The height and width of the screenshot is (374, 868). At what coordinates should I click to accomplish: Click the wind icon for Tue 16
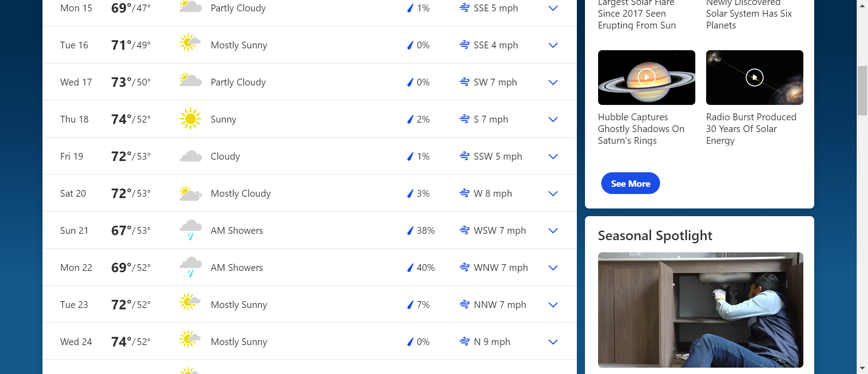point(464,45)
